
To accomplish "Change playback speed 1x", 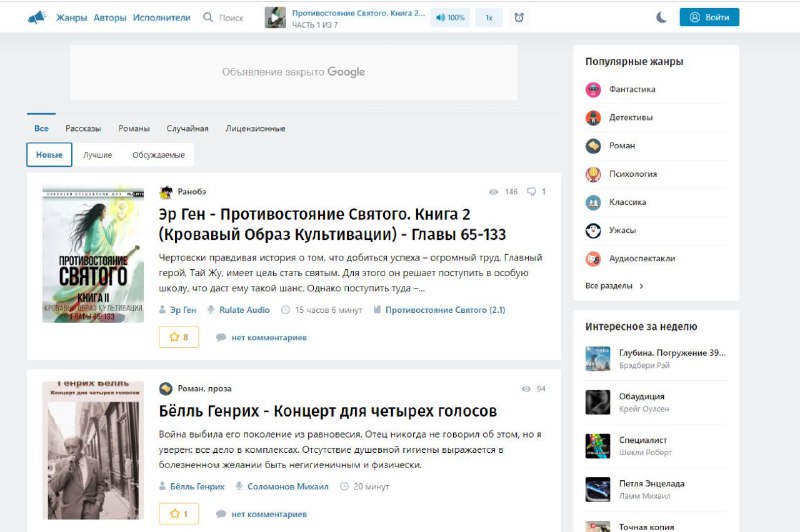I will tap(488, 17).
